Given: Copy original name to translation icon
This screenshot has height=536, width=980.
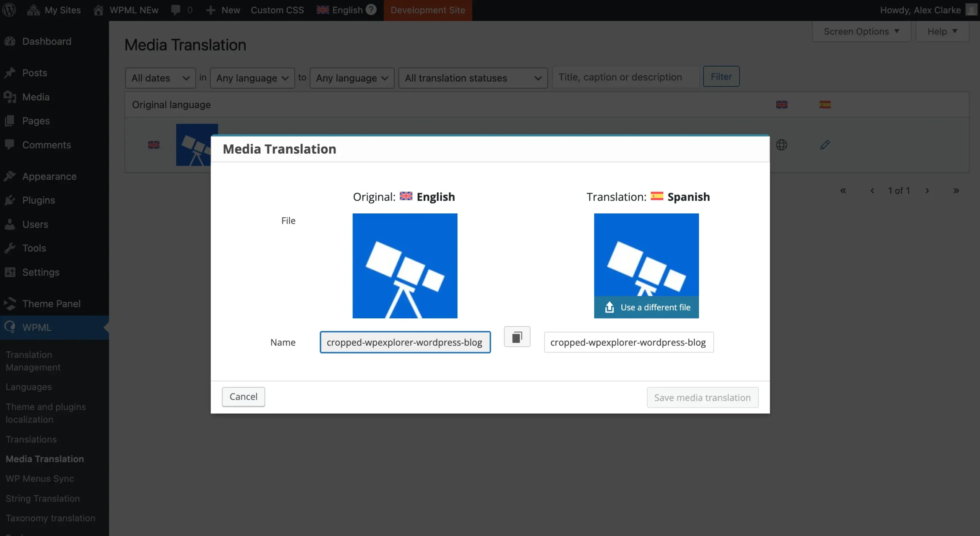Looking at the screenshot, I should click(517, 337).
